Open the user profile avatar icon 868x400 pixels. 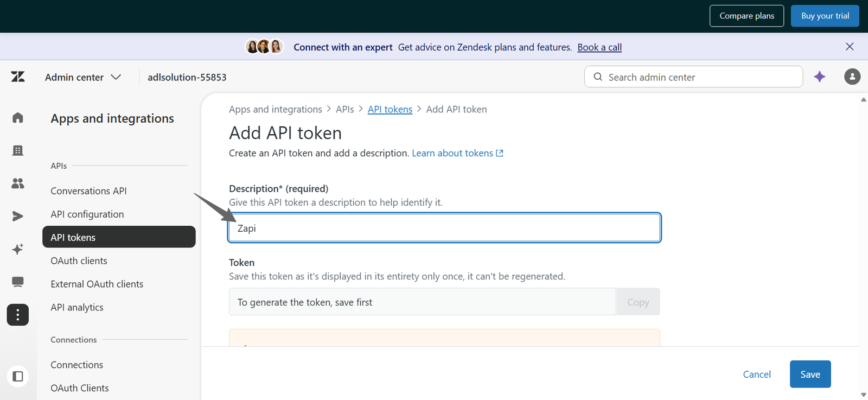click(852, 77)
